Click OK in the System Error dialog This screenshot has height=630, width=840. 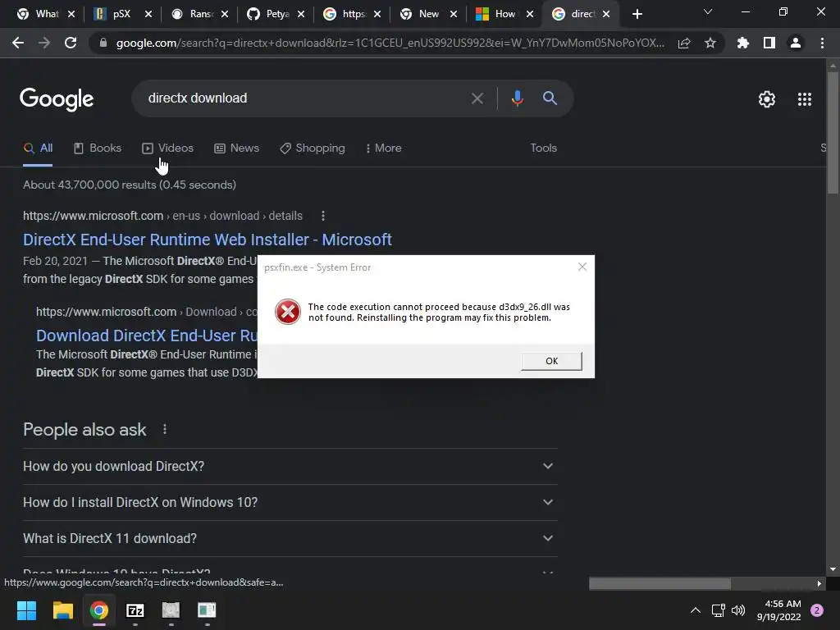551,361
